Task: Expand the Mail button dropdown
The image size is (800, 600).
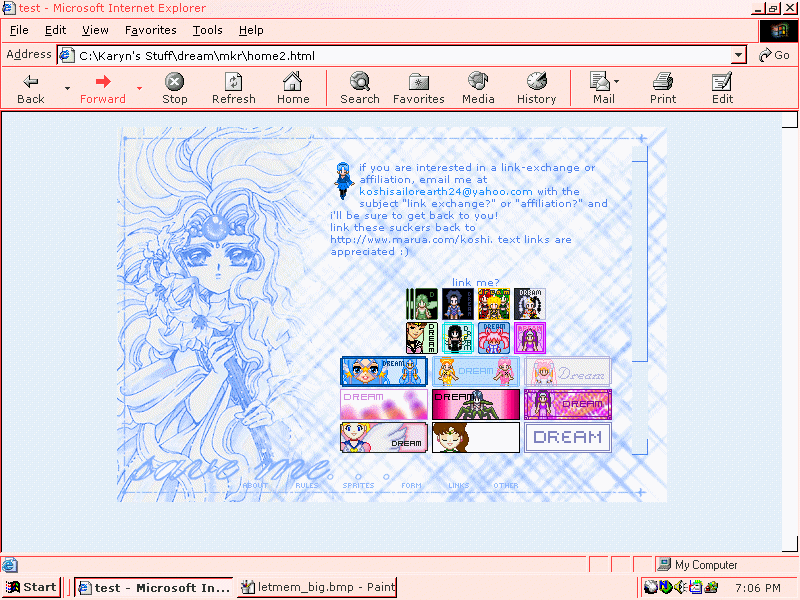Action: (617, 82)
